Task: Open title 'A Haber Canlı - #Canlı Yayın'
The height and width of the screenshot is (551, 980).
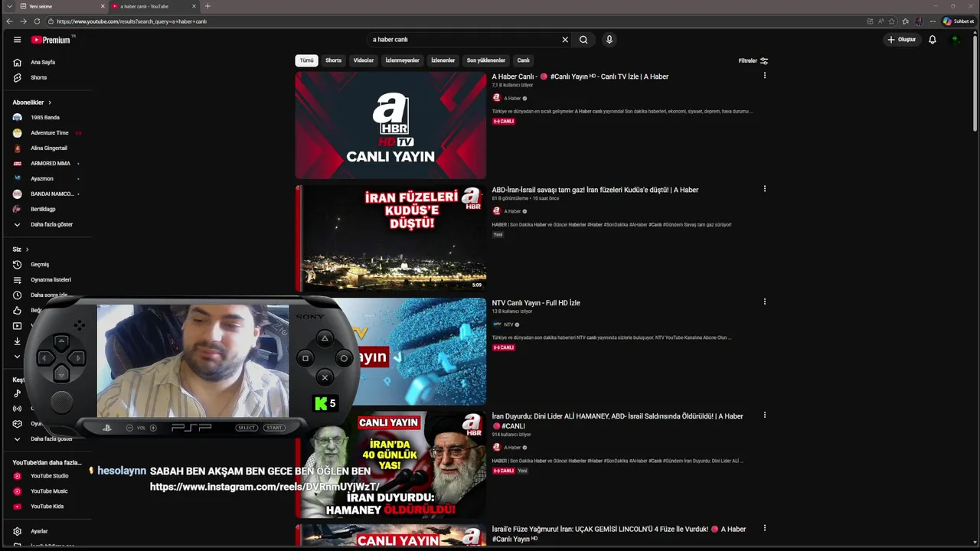Action: pyautogui.click(x=580, y=77)
